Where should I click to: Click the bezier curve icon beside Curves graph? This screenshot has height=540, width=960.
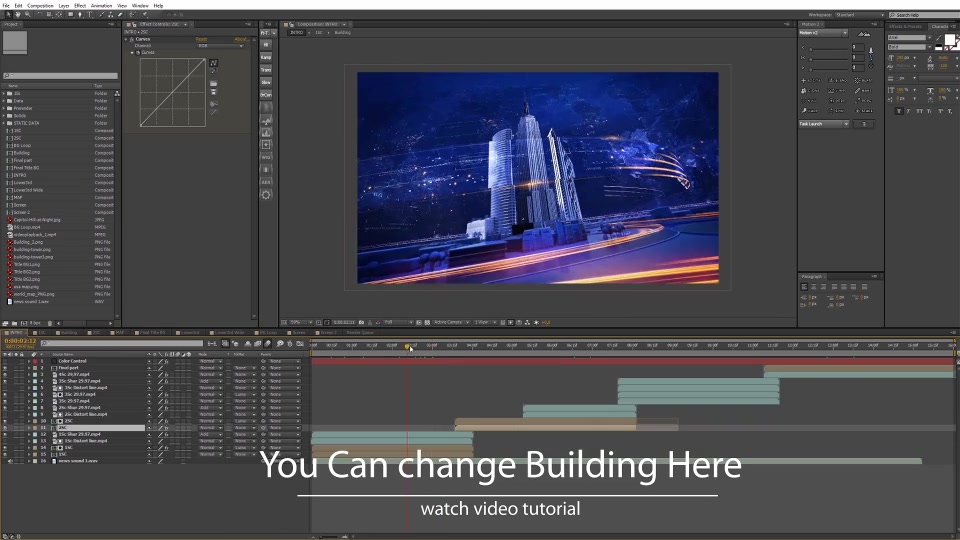tap(213, 63)
